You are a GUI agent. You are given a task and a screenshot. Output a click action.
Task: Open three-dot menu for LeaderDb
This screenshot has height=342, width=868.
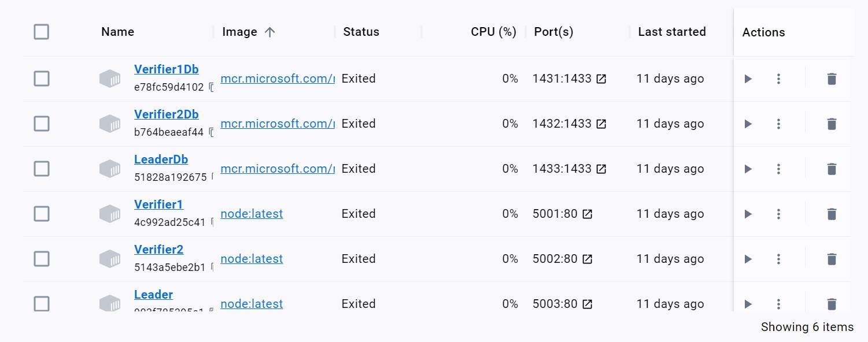(x=778, y=169)
